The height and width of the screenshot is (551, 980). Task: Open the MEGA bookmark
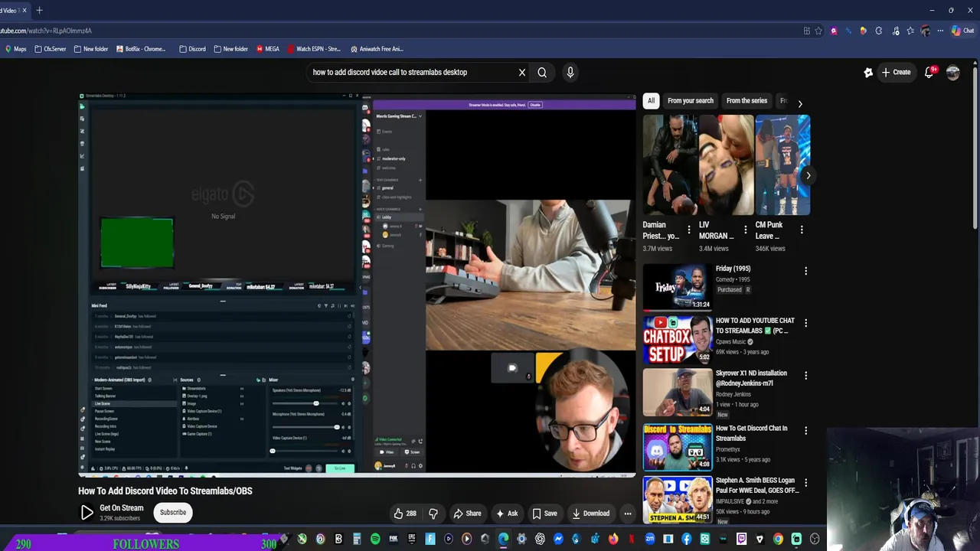[268, 49]
